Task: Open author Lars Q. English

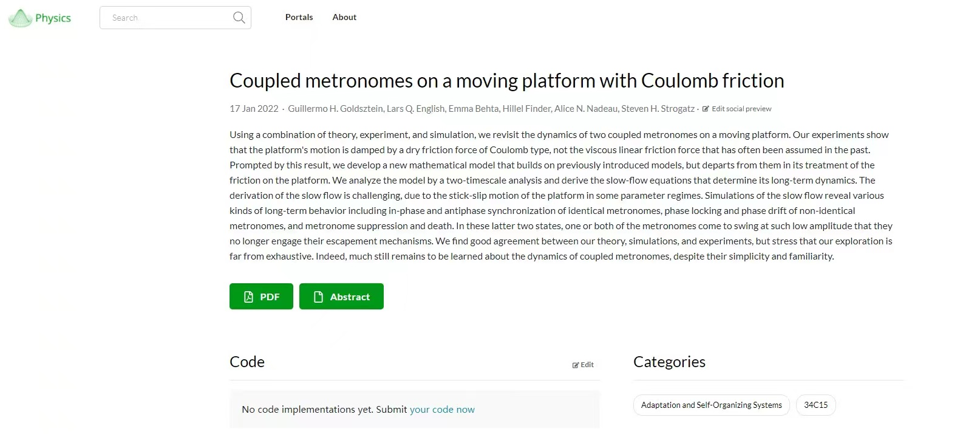Action: pos(416,109)
